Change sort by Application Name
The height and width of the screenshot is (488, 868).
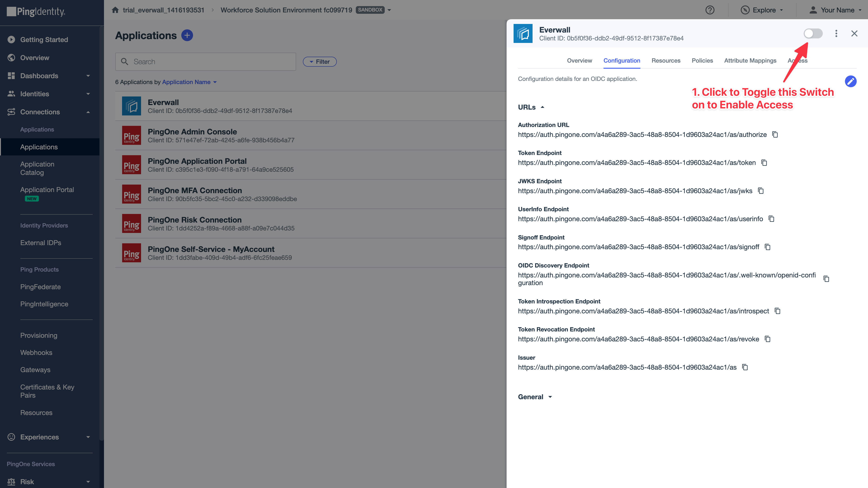point(189,82)
